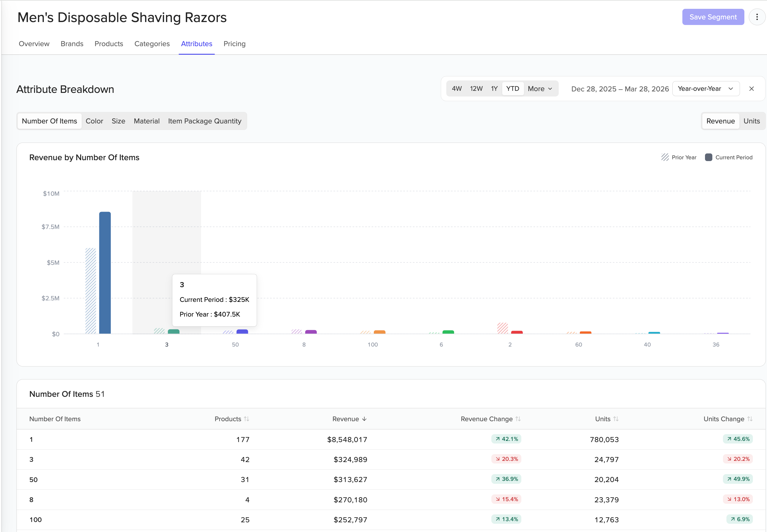Image resolution: width=767 pixels, height=532 pixels.
Task: Expand the More time ranges dropdown
Action: pos(540,89)
